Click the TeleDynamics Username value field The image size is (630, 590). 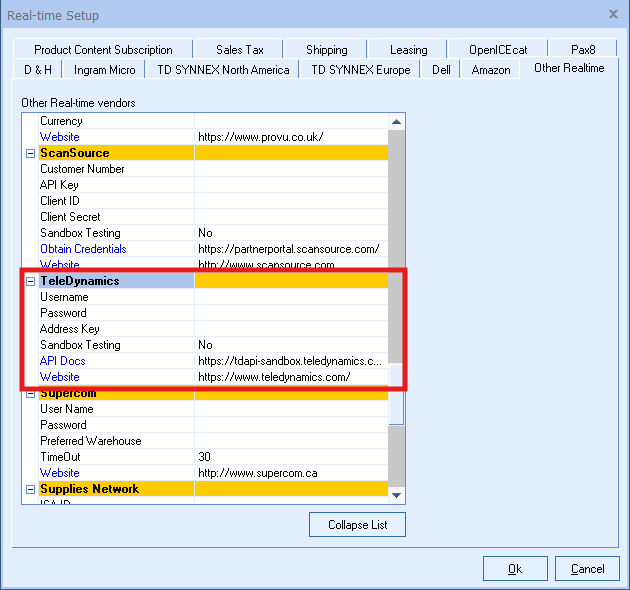(x=290, y=297)
